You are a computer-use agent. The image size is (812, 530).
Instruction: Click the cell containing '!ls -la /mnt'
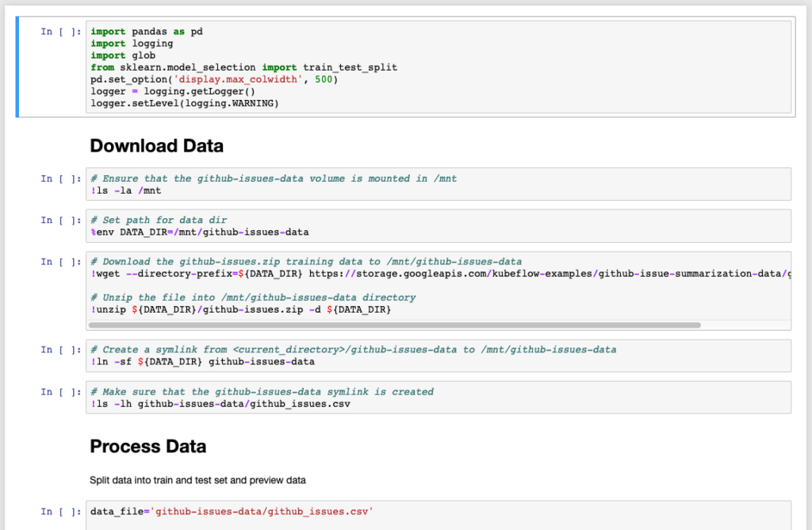pyautogui.click(x=438, y=184)
